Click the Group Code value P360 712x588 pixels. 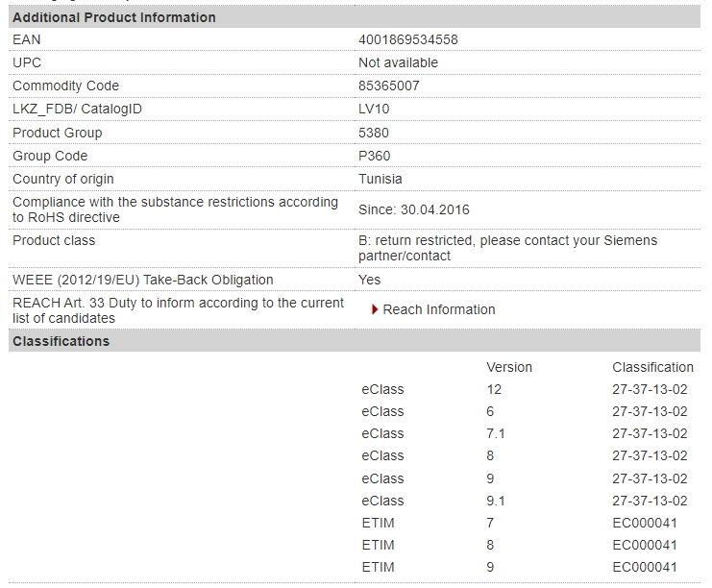(374, 157)
